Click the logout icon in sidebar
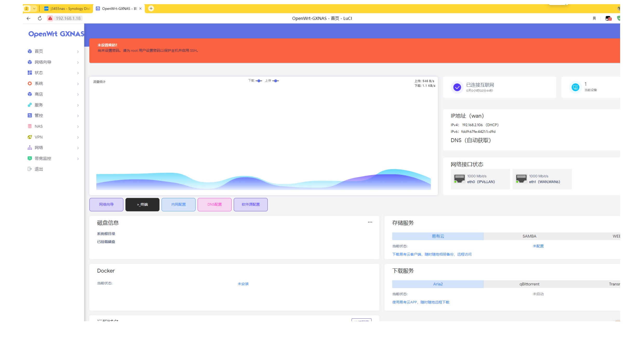This screenshot has height=342, width=644. pos(30,169)
